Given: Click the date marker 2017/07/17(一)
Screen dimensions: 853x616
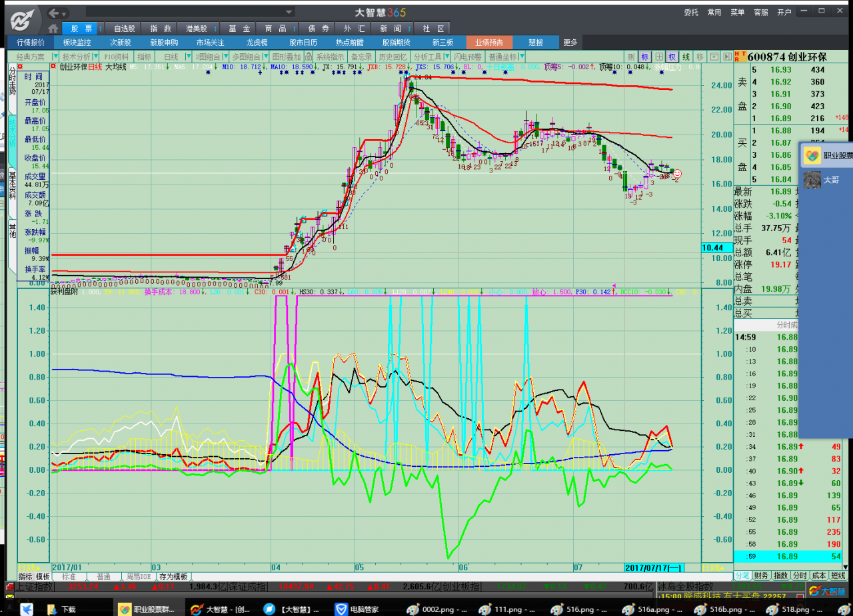Looking at the screenshot, I should pyautogui.click(x=654, y=567).
